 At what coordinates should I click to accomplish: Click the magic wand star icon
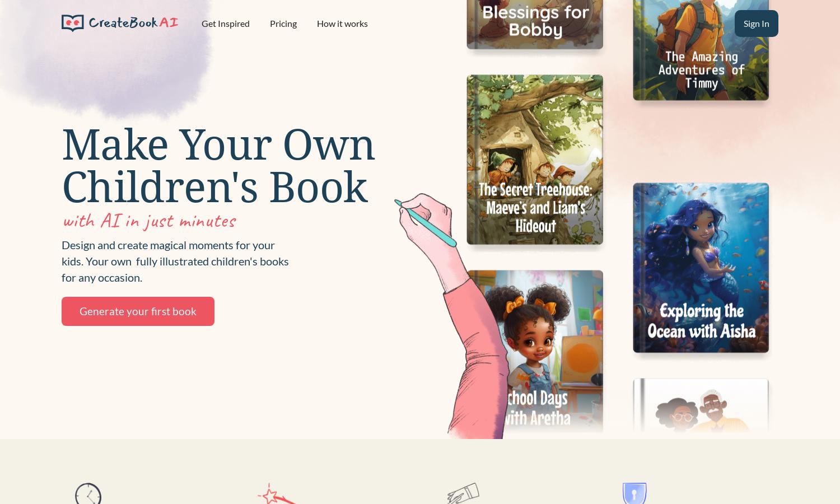click(277, 493)
